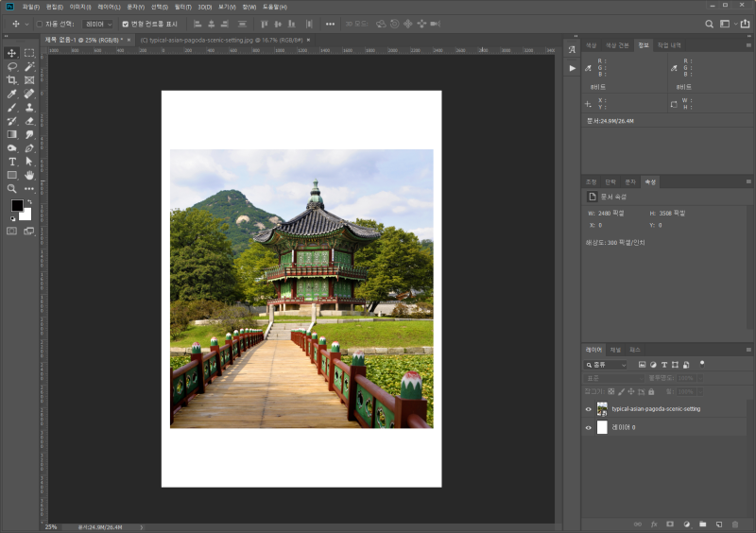Reset default foreground and background colors
The width and height of the screenshot is (756, 533).
[x=12, y=219]
